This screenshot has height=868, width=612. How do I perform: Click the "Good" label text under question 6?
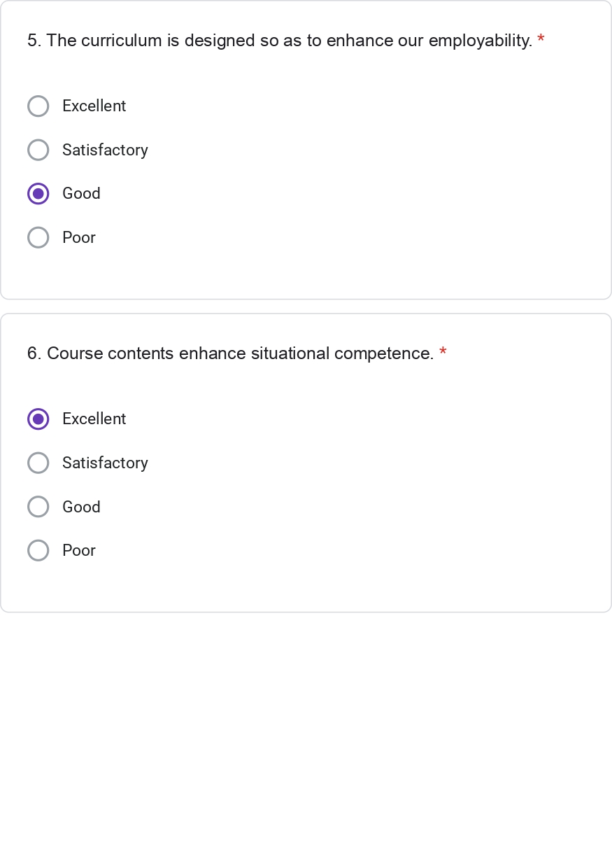click(81, 507)
